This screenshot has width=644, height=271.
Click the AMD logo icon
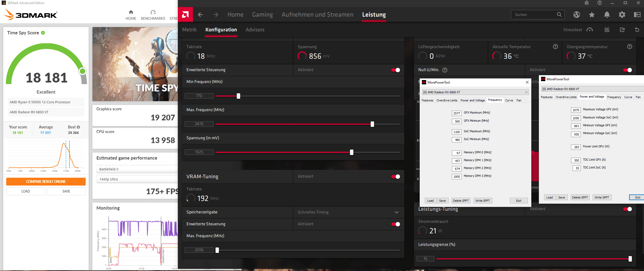(185, 14)
